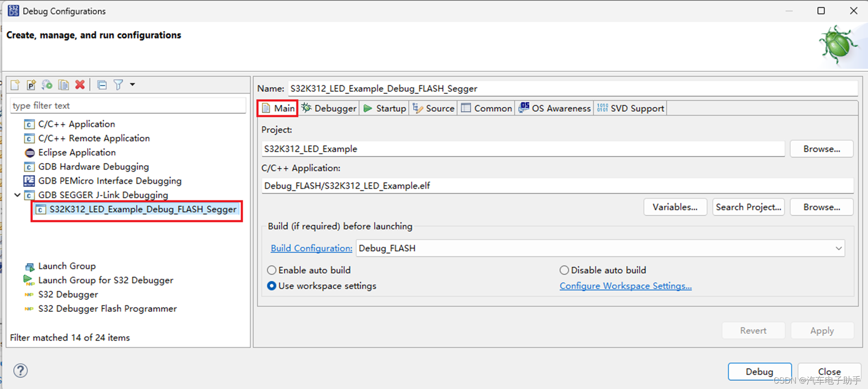Switch to the Common tab
Screen dimensions: 868x389
pos(486,108)
